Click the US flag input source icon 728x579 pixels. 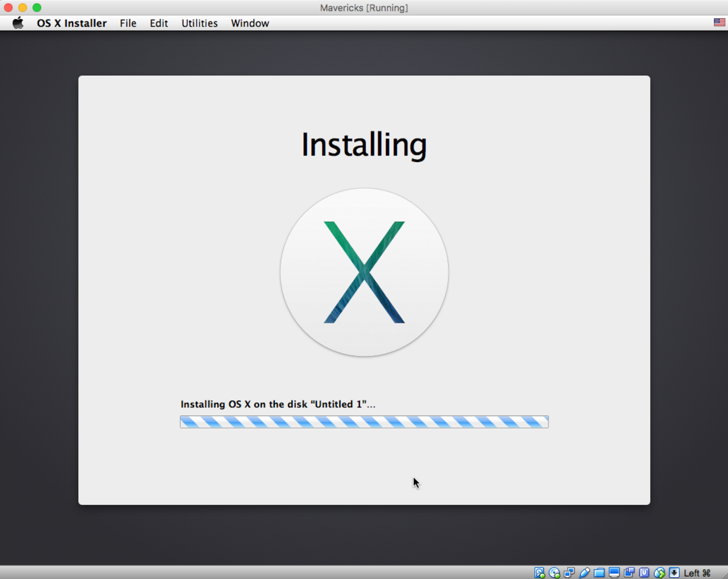[x=719, y=23]
